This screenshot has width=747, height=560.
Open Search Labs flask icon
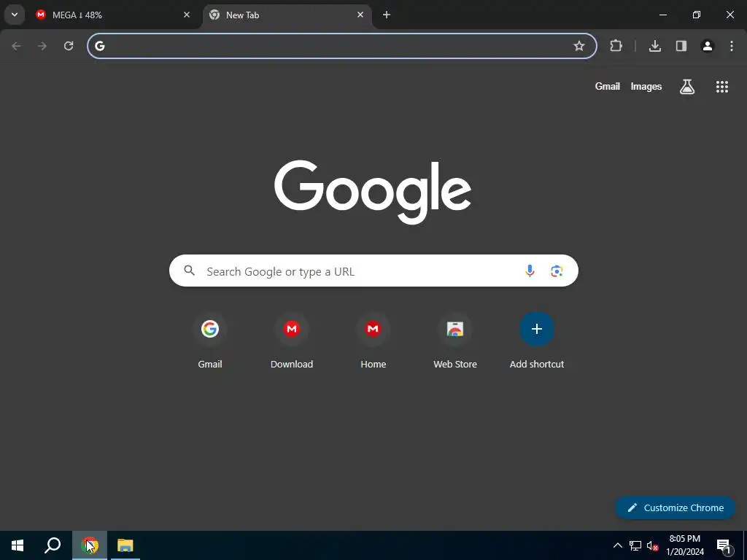click(x=687, y=86)
